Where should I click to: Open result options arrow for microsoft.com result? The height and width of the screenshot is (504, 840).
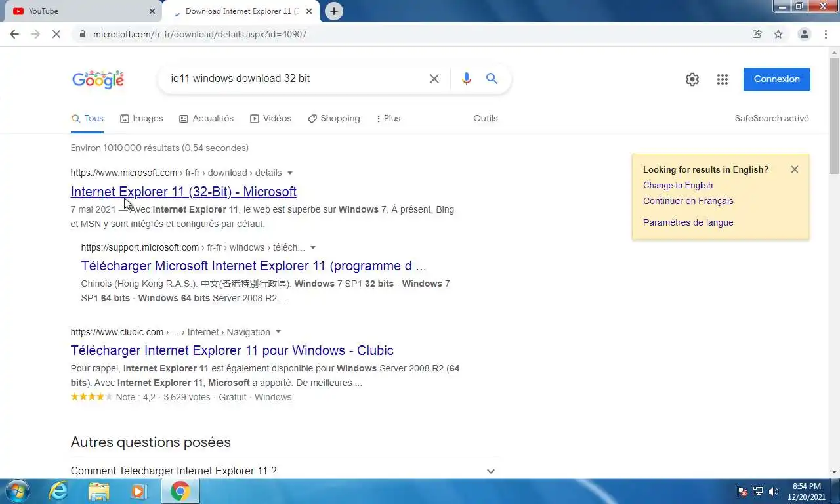[x=290, y=173]
